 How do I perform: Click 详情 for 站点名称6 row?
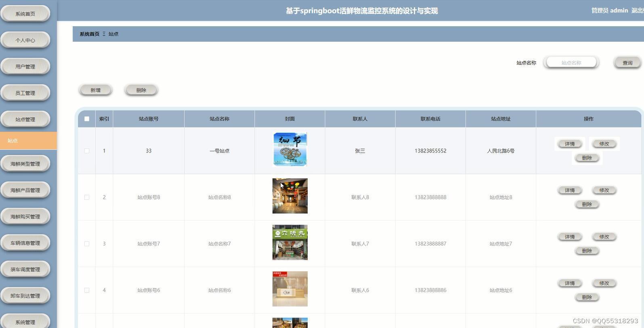(x=570, y=283)
